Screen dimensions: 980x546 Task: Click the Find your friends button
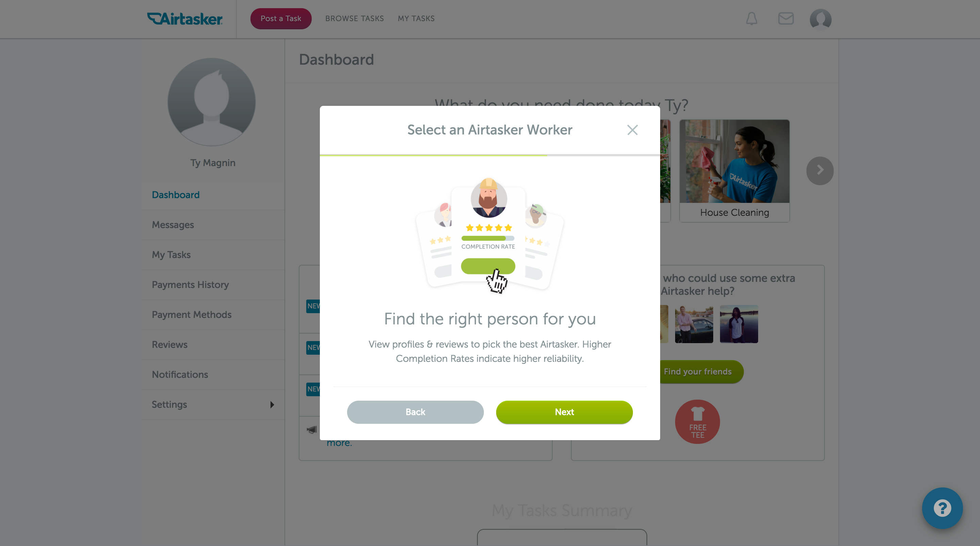tap(697, 372)
